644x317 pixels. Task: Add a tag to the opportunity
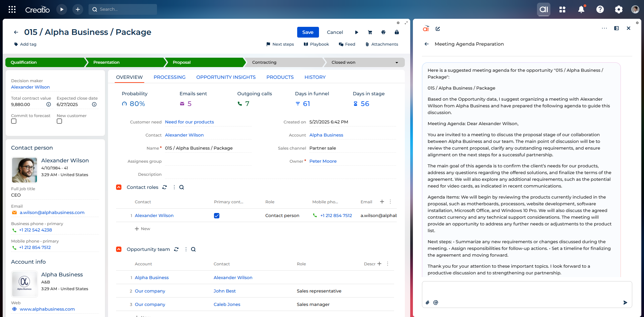point(25,44)
